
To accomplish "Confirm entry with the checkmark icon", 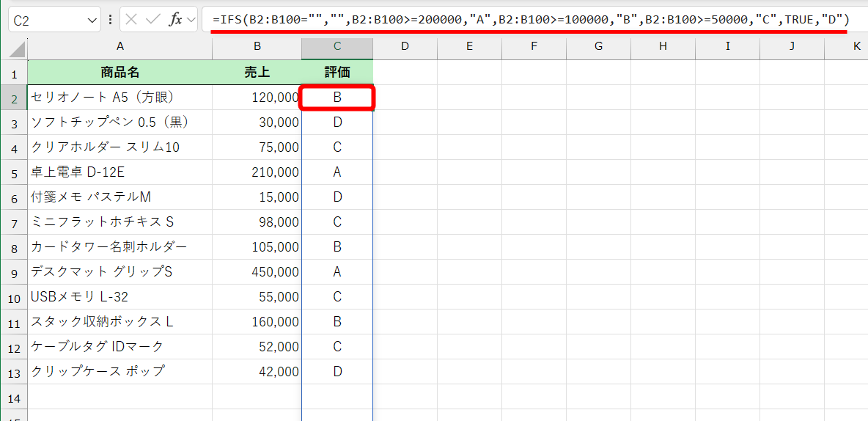I will (x=152, y=20).
